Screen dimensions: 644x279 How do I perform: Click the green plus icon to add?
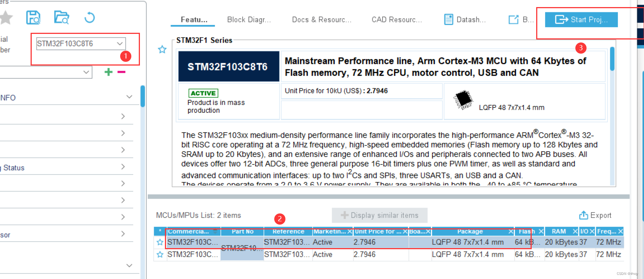[x=109, y=72]
